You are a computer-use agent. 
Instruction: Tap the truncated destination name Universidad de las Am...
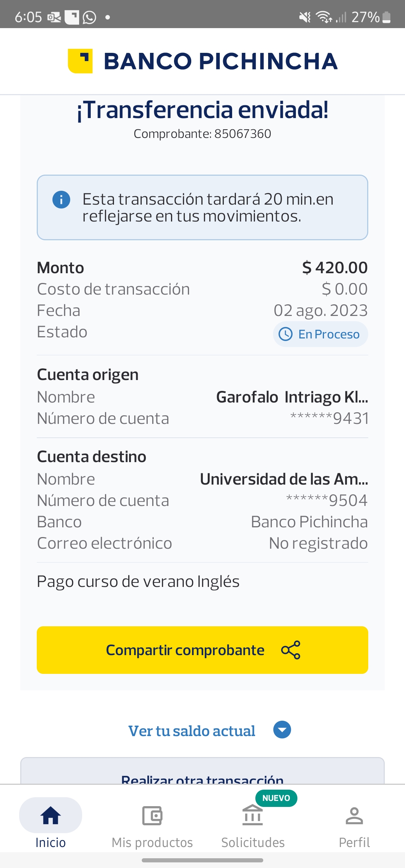click(284, 479)
